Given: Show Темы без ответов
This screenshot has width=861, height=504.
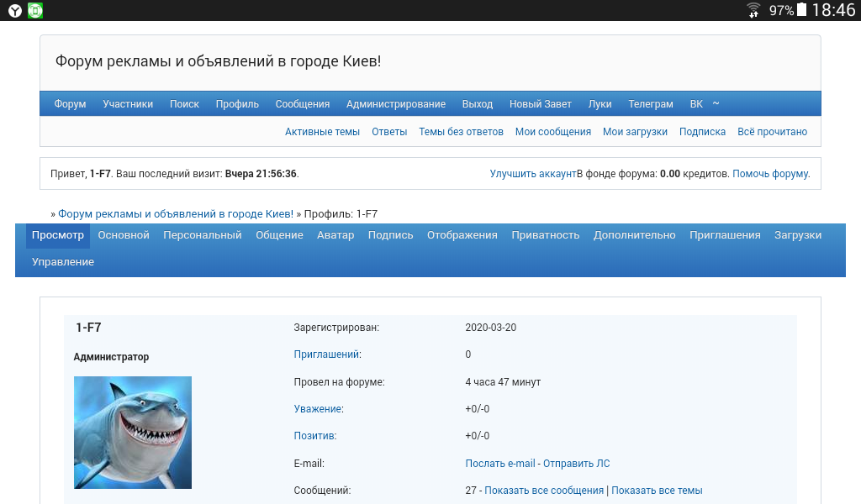Looking at the screenshot, I should click(x=462, y=132).
